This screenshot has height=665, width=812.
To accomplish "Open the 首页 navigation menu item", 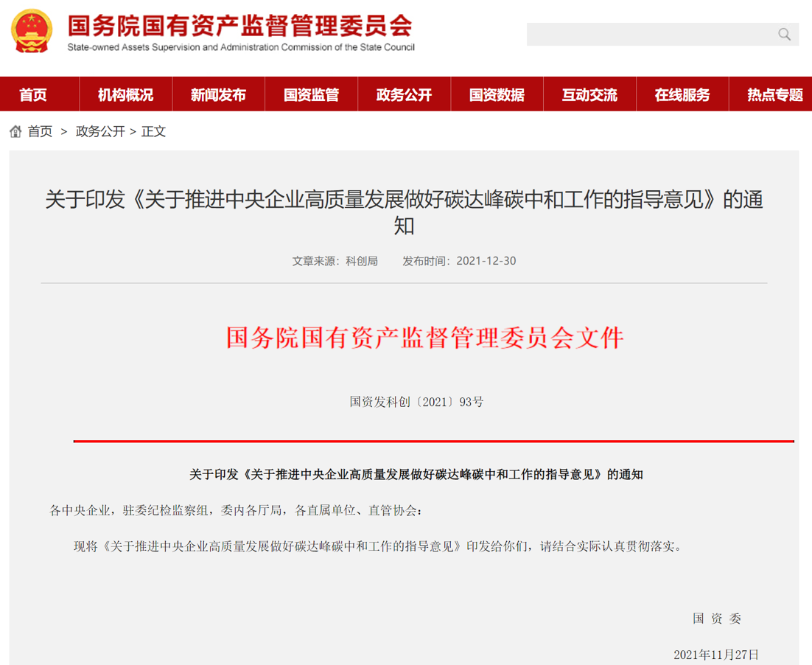I will tap(33, 95).
